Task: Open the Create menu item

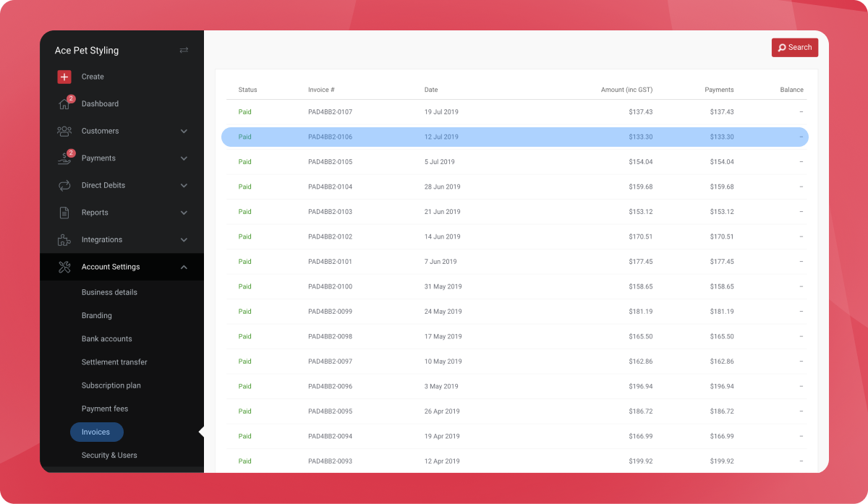Action: [x=93, y=77]
